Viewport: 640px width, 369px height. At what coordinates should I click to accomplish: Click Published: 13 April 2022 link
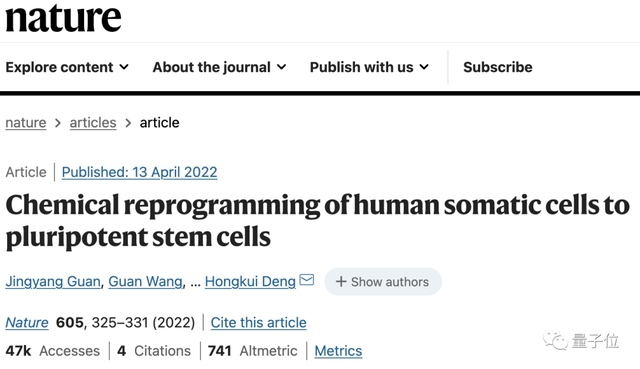click(140, 172)
